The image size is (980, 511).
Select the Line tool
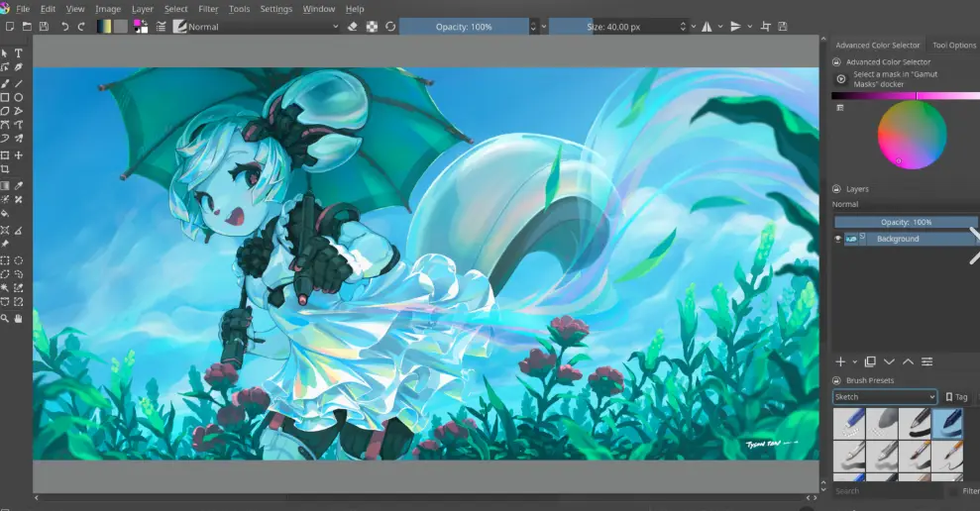point(19,83)
